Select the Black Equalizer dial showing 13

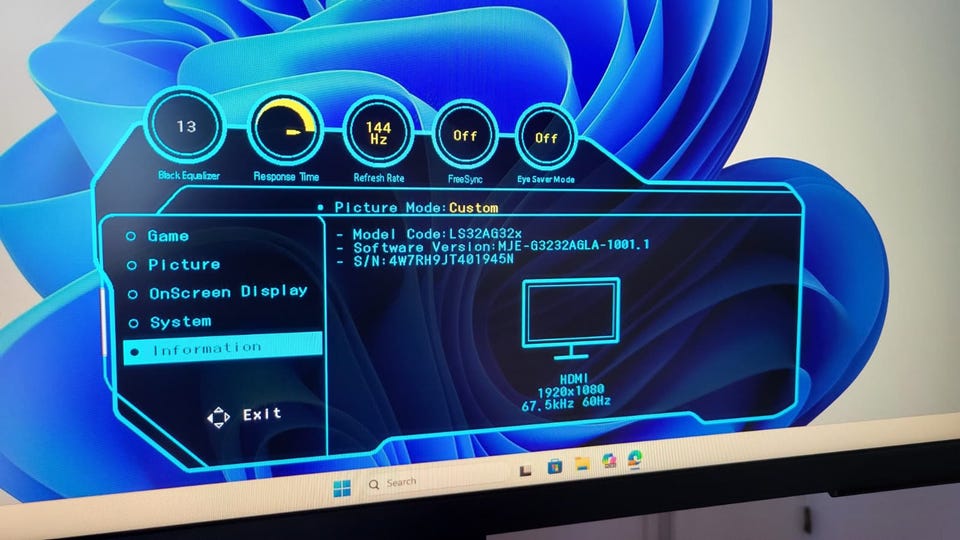[186, 127]
